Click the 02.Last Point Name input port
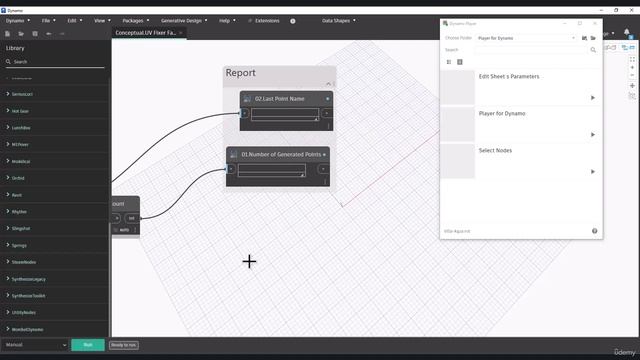 point(244,113)
